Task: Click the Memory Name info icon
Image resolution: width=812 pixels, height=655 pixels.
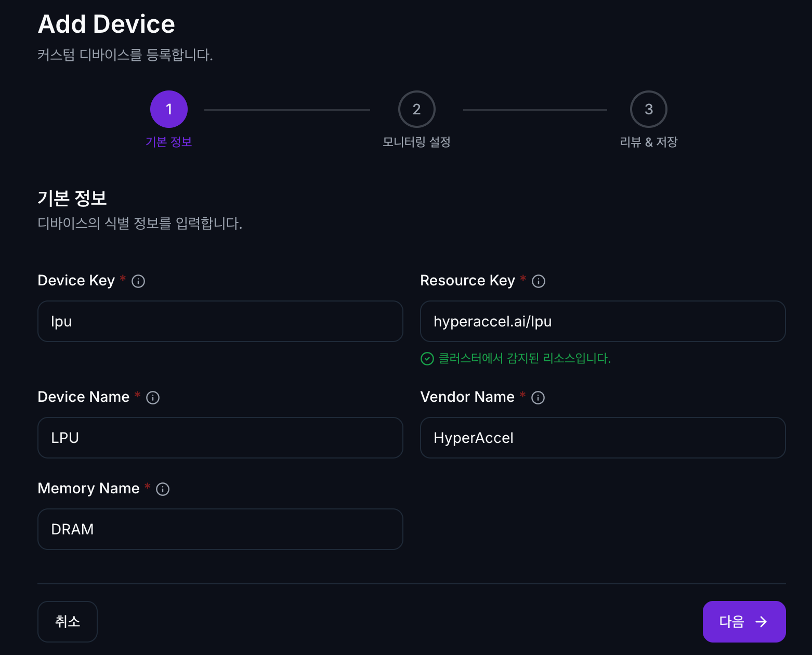Action: pyautogui.click(x=163, y=489)
